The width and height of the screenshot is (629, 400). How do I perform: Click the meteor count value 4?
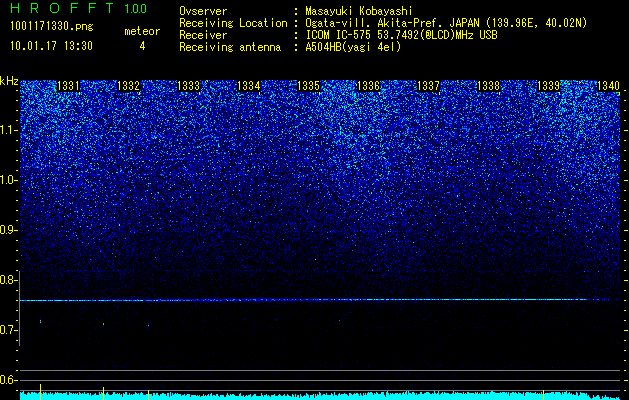(142, 46)
